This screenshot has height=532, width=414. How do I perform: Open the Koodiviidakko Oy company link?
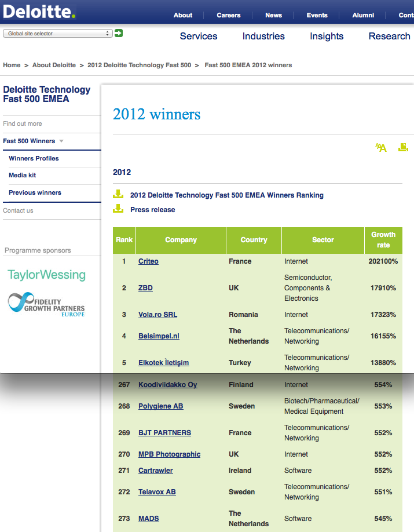[167, 384]
